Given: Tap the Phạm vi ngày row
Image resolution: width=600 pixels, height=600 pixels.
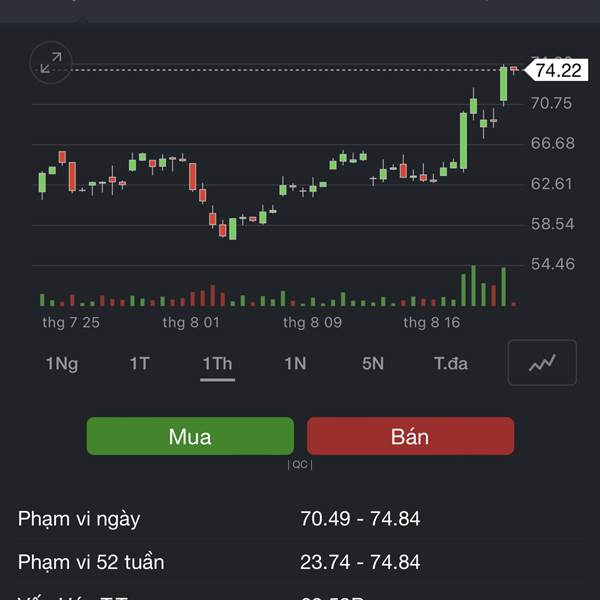Looking at the screenshot, I should point(300,519).
